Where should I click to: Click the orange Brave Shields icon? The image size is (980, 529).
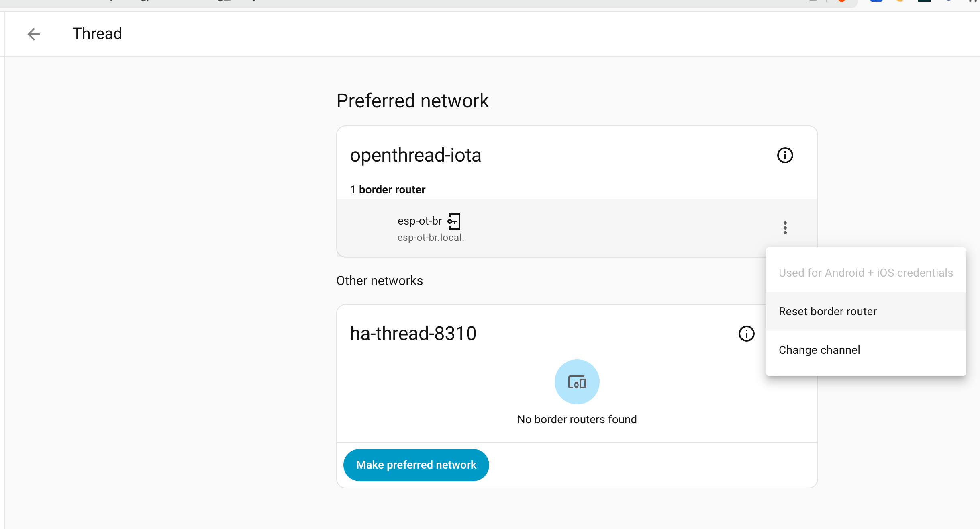(842, 1)
